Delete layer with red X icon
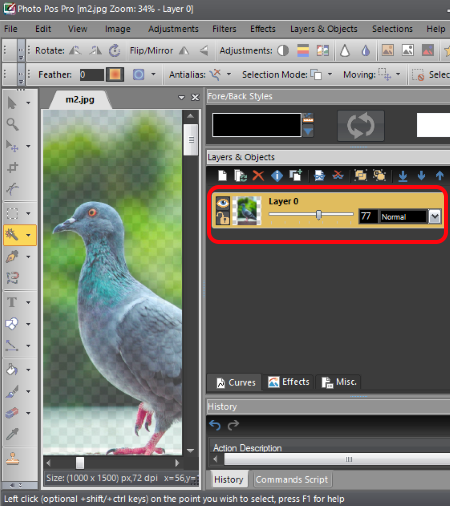450x506 pixels. [258, 175]
